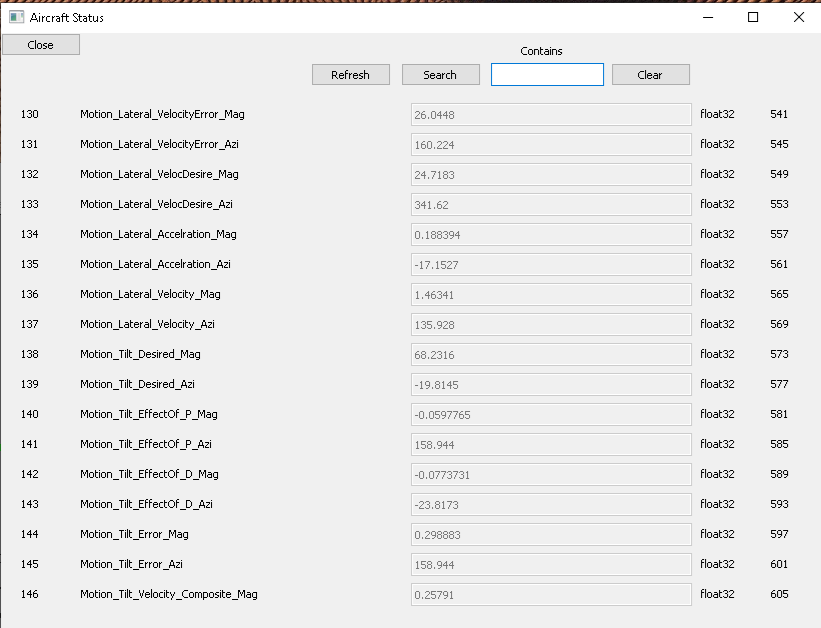The height and width of the screenshot is (628, 821).
Task: Click the Motion_Tilt_Desired_Mag value field
Action: click(551, 355)
